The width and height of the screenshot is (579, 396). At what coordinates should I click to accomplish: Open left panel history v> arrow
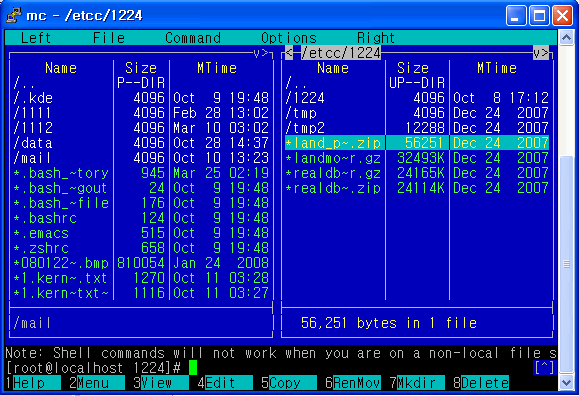pos(261,53)
